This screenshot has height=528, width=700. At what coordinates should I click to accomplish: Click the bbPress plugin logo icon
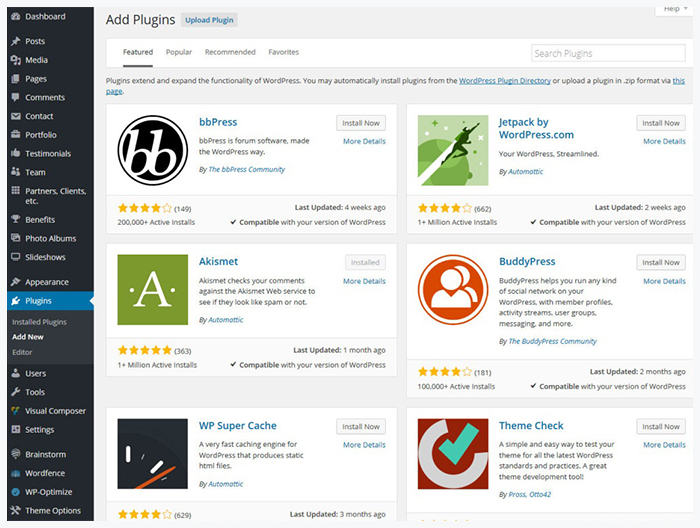coord(152,150)
